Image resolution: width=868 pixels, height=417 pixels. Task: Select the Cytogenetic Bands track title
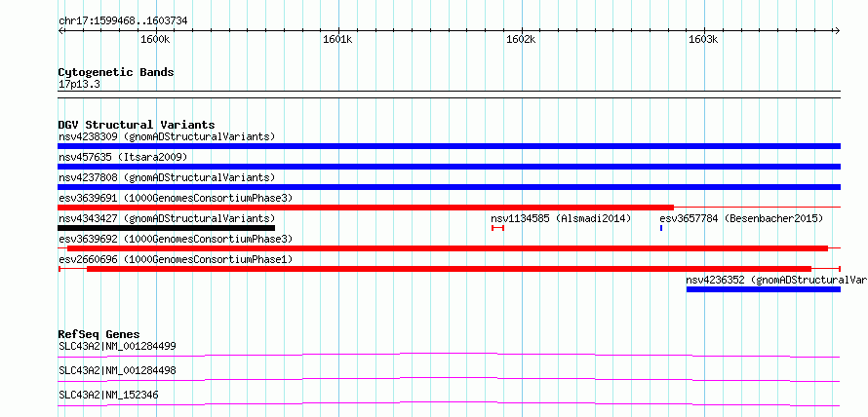click(x=116, y=72)
